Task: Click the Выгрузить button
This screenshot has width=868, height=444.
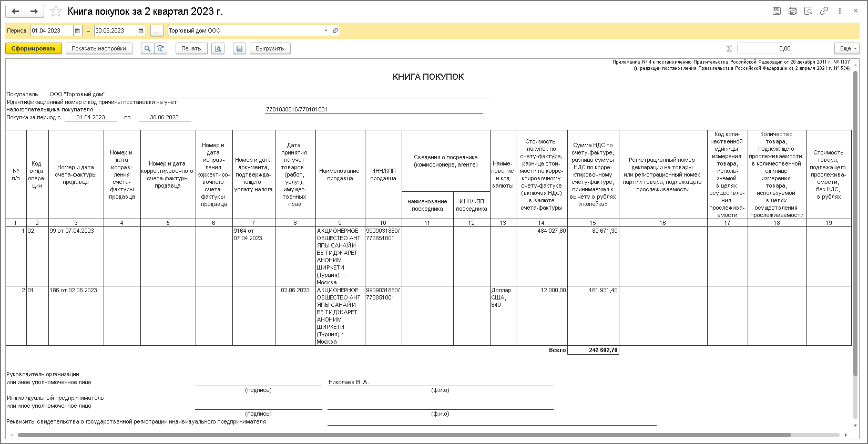Action: (x=270, y=48)
